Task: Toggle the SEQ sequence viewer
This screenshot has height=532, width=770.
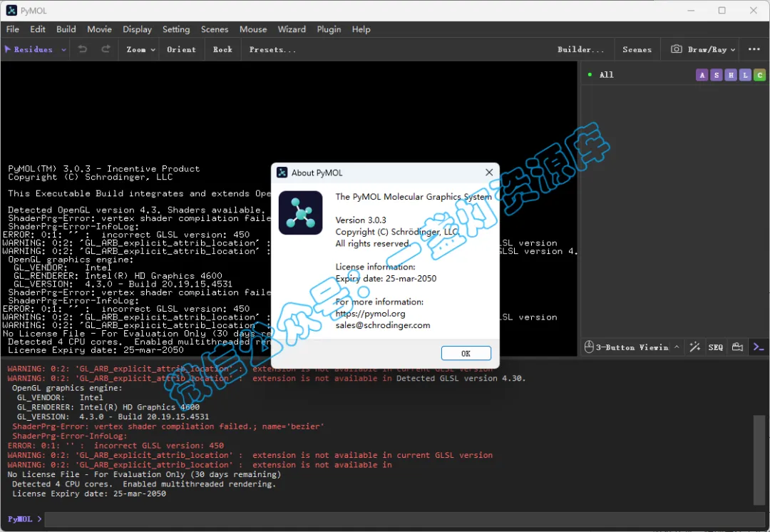Action: pyautogui.click(x=716, y=347)
